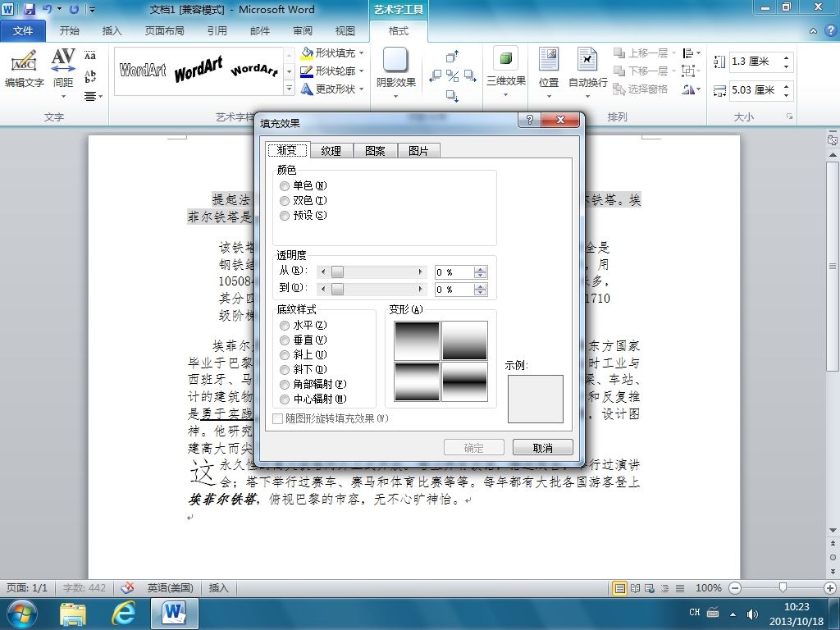Open the 3-D Effects (三维效果) button
This screenshot has width=840, height=630.
click(505, 73)
